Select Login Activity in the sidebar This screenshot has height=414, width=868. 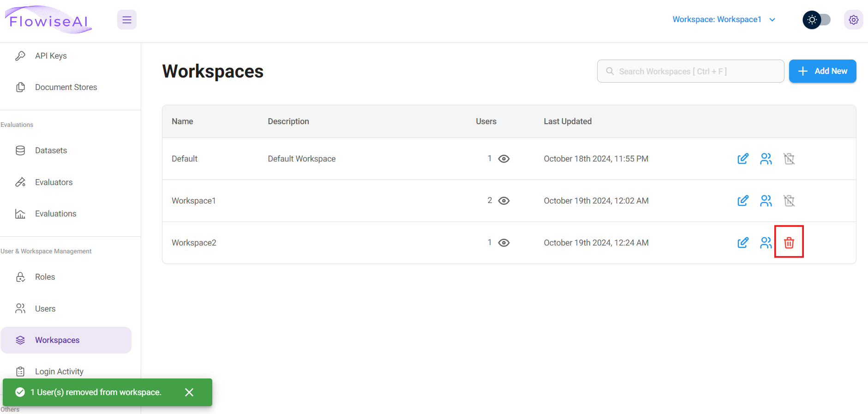tap(59, 371)
